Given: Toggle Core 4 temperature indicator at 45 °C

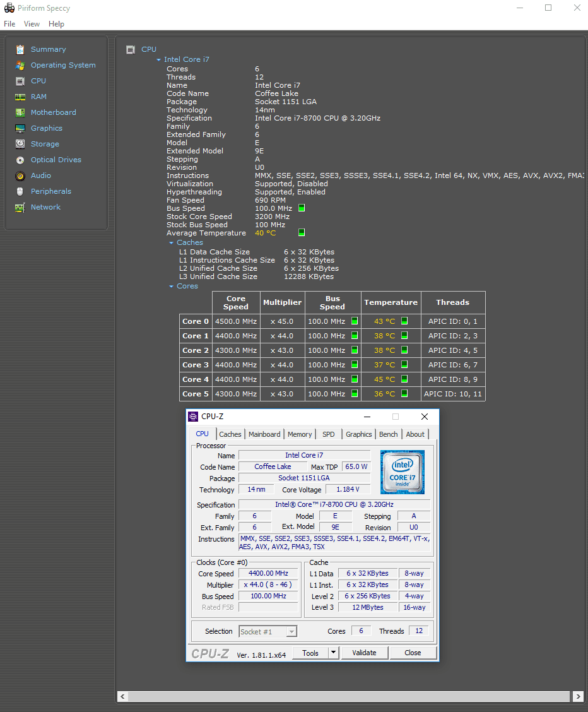Looking at the screenshot, I should point(404,379).
